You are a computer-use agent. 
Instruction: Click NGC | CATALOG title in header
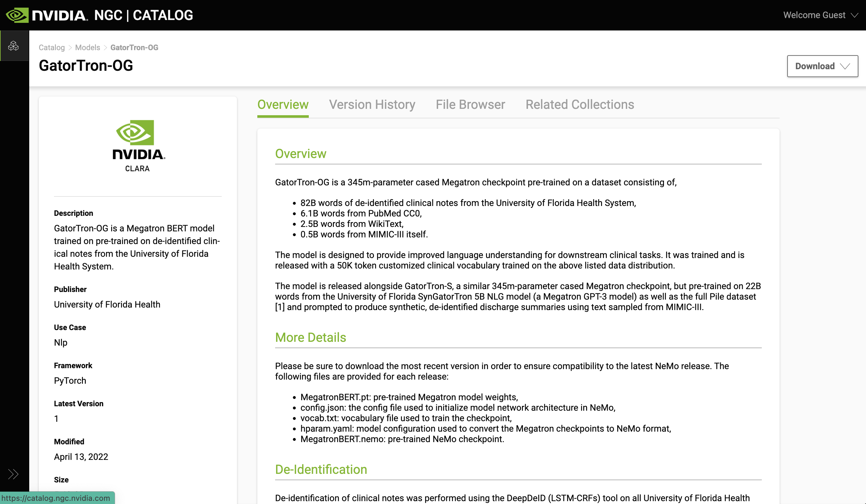144,15
